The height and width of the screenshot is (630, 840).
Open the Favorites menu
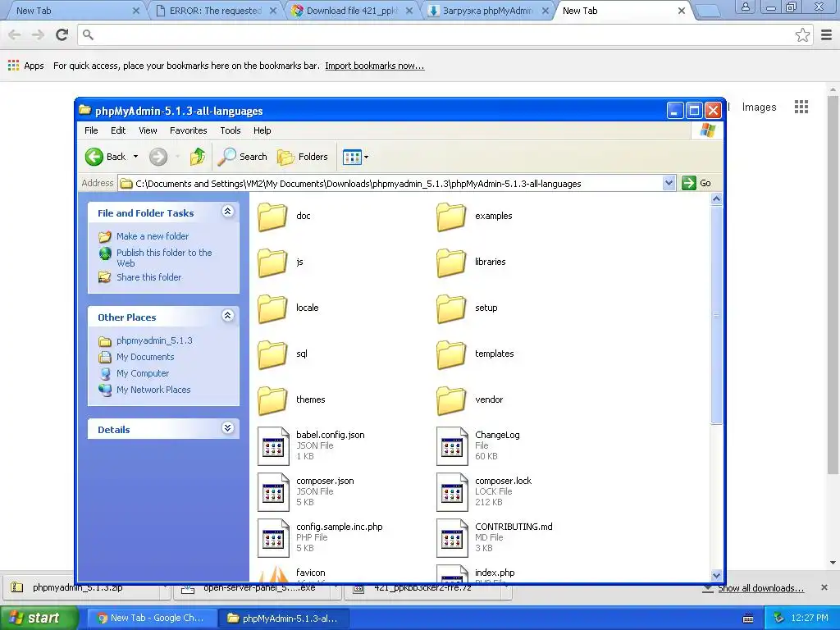point(188,130)
